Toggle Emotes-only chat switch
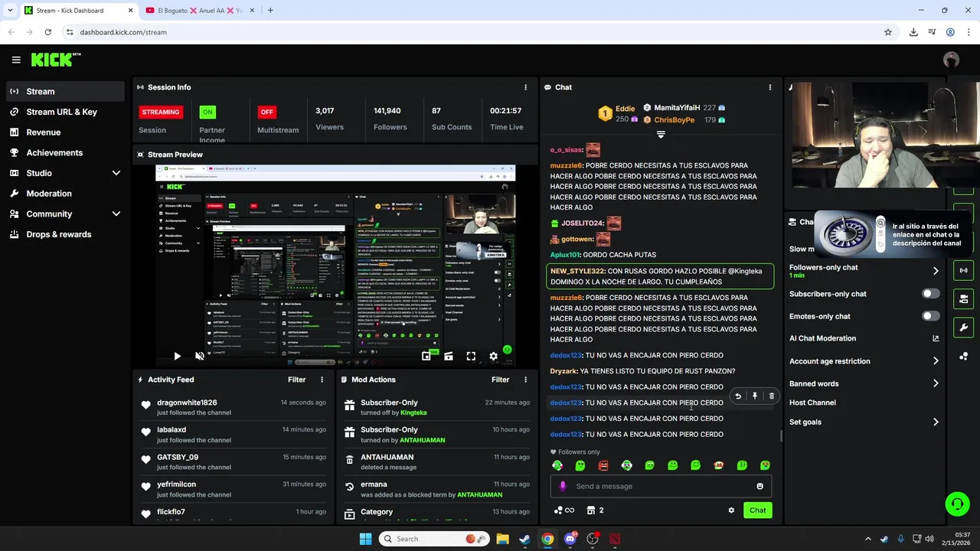Viewport: 980px width, 551px height. pos(930,316)
